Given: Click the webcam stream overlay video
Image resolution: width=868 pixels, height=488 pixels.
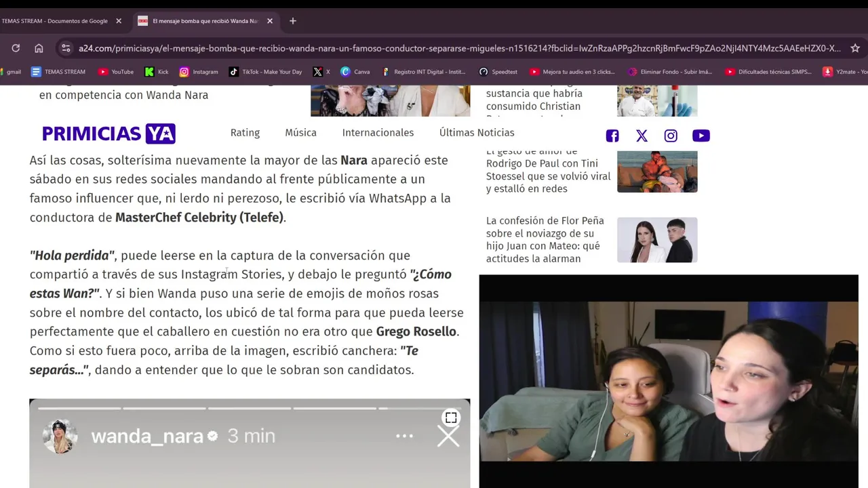Looking at the screenshot, I should 669,381.
